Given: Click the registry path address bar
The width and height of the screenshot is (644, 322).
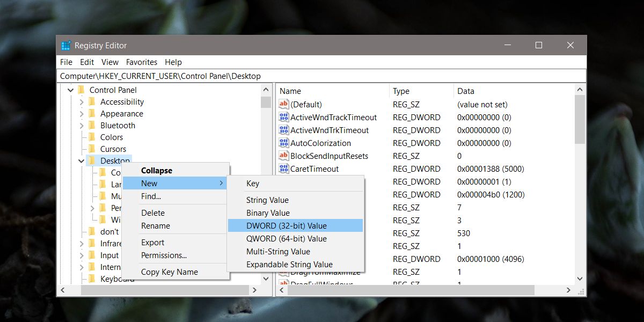Looking at the screenshot, I should coord(321,76).
